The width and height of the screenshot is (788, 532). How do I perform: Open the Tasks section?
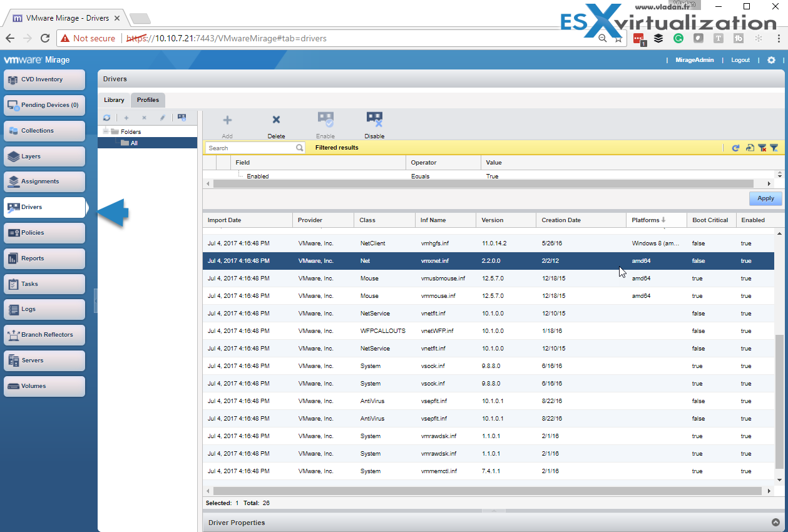[44, 284]
